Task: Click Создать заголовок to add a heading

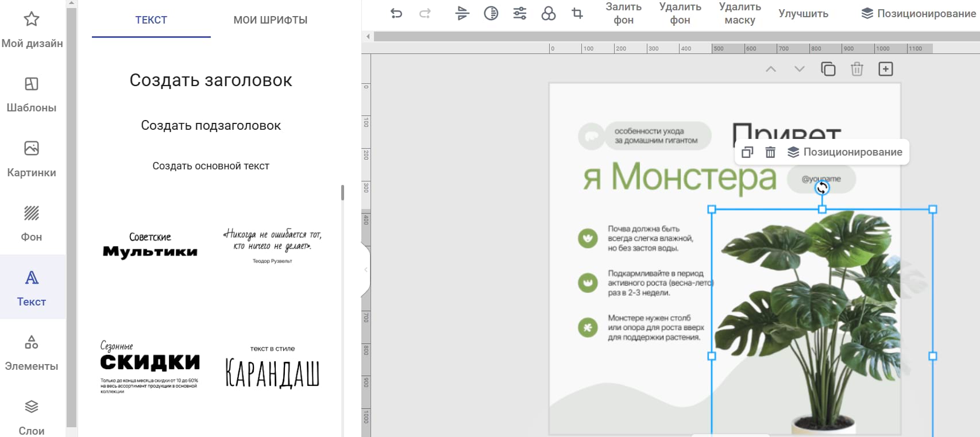Action: [x=211, y=80]
